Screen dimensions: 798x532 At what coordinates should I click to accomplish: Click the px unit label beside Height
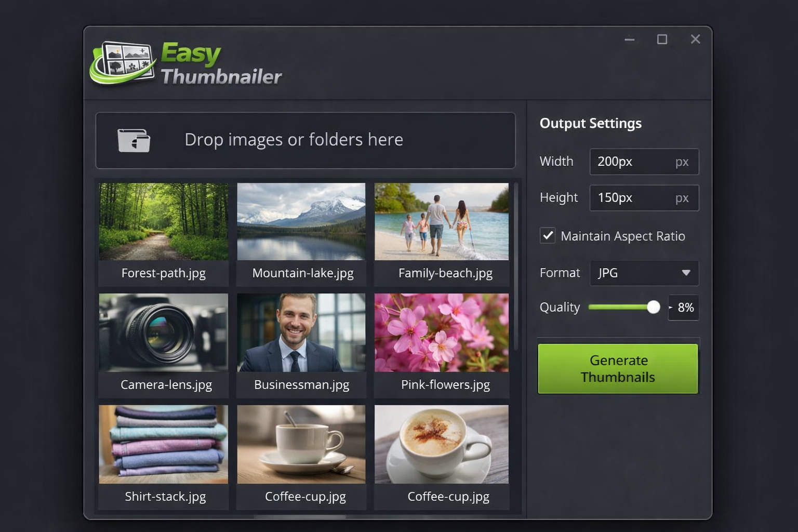[683, 198]
